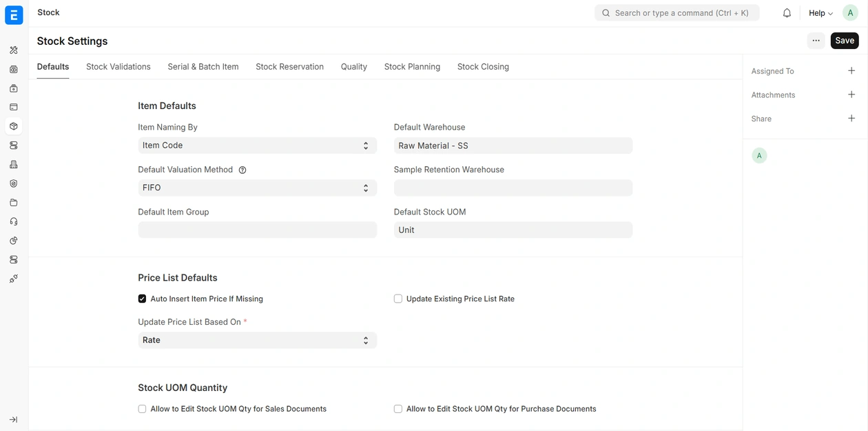
Task: Open the folder icon in sidebar
Action: click(x=14, y=203)
